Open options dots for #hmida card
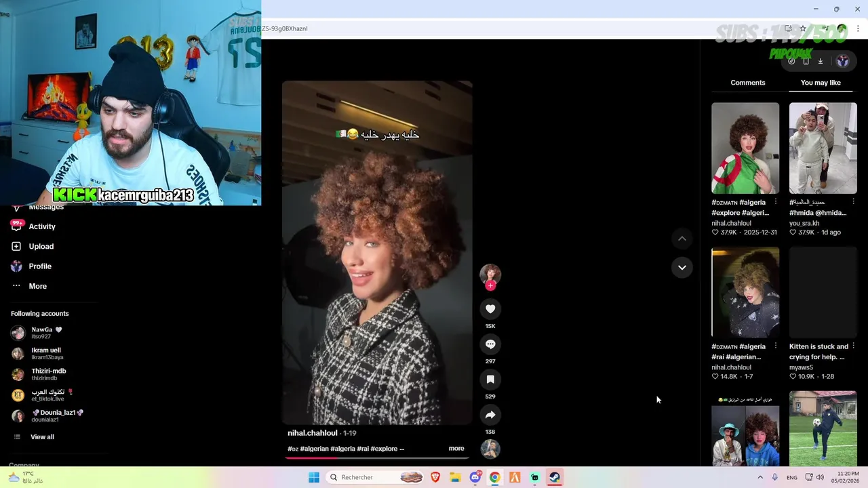This screenshot has height=488, width=868. pos(853,202)
